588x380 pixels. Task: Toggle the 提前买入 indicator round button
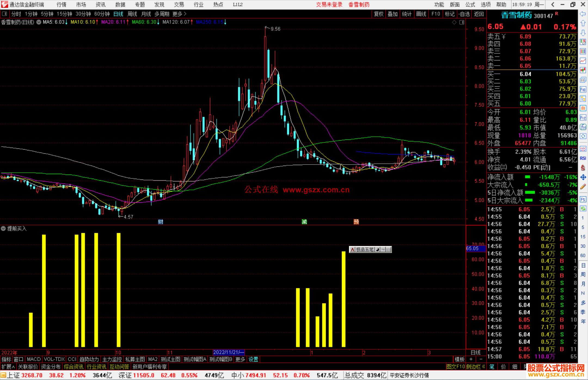click(x=3, y=229)
